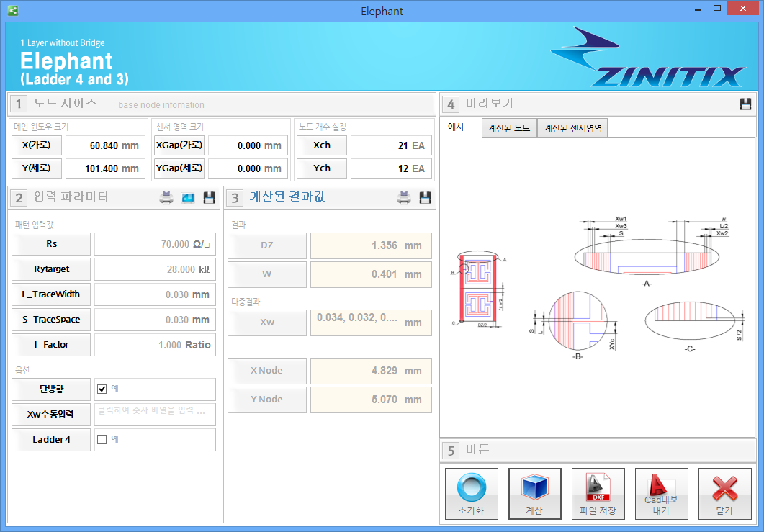
Task: Click the Xw수동입력 button
Action: point(51,415)
